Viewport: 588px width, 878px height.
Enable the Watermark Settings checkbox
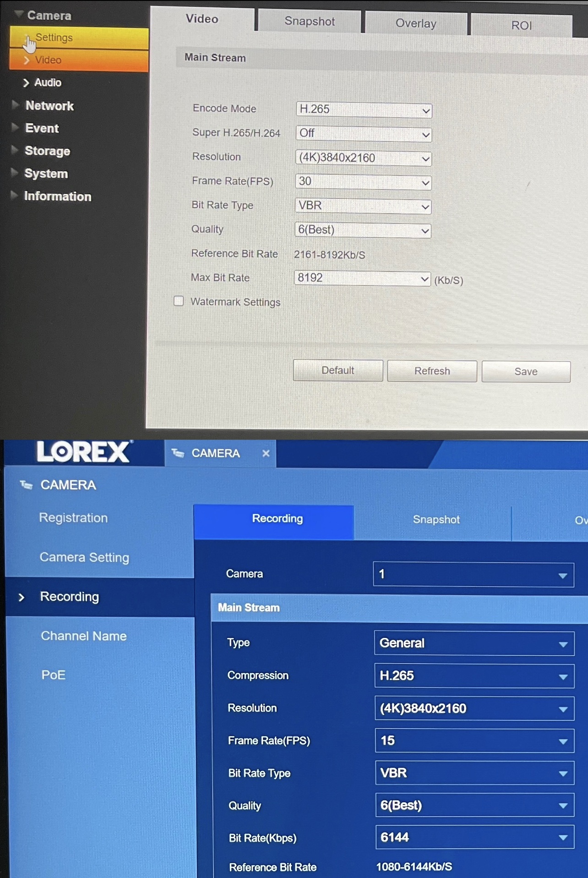pos(179,301)
